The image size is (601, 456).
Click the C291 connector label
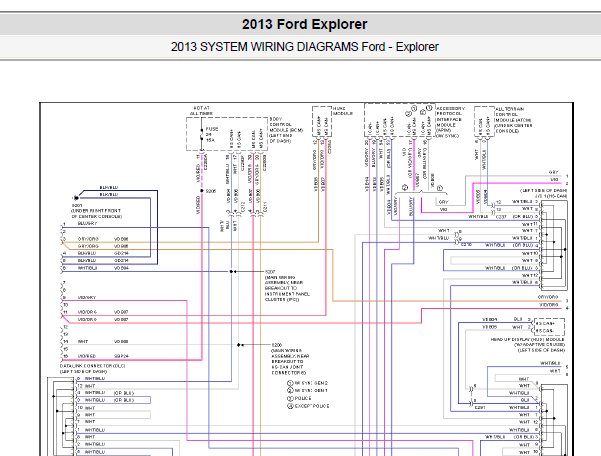coord(480,408)
